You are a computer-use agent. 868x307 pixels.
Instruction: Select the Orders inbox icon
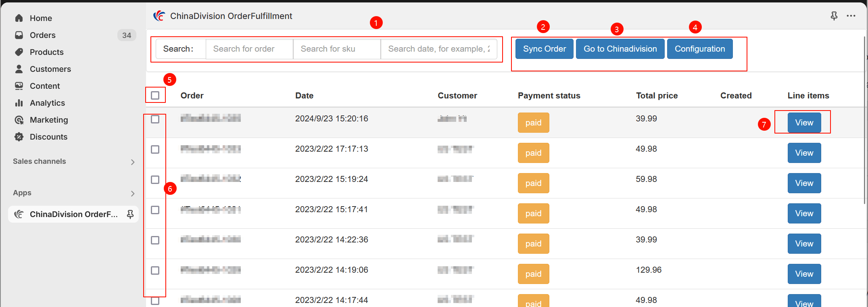19,35
